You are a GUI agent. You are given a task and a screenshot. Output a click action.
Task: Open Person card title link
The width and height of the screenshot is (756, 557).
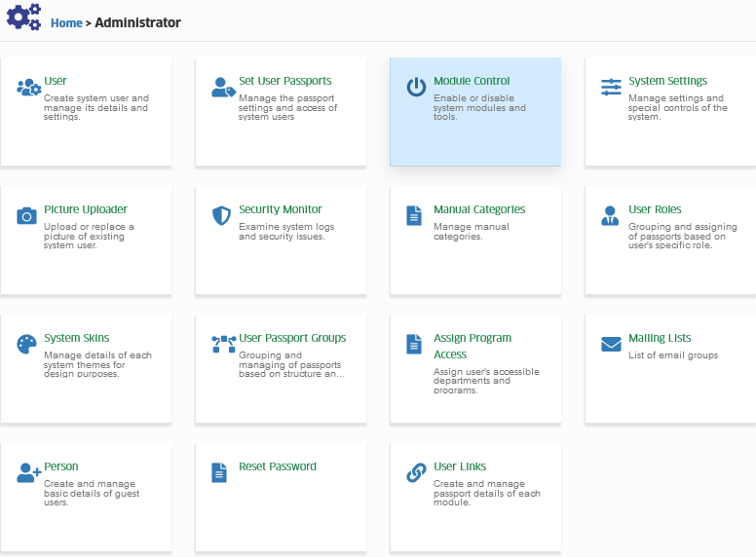tap(61, 466)
